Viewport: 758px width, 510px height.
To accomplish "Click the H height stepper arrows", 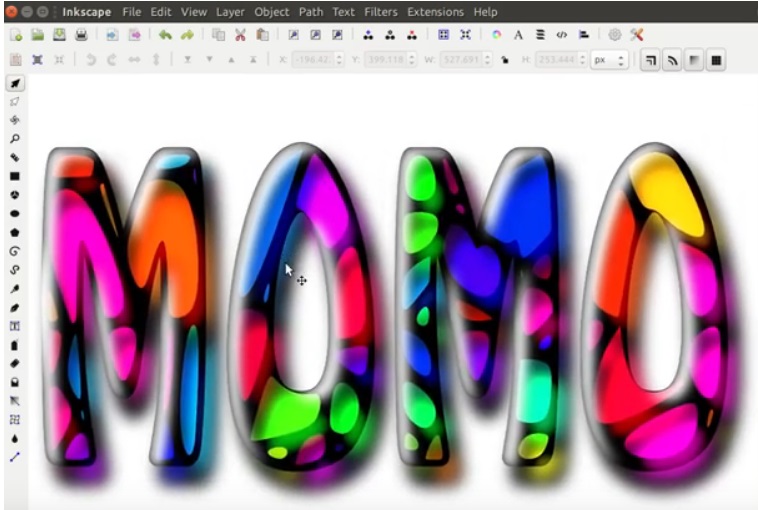I will (x=583, y=60).
